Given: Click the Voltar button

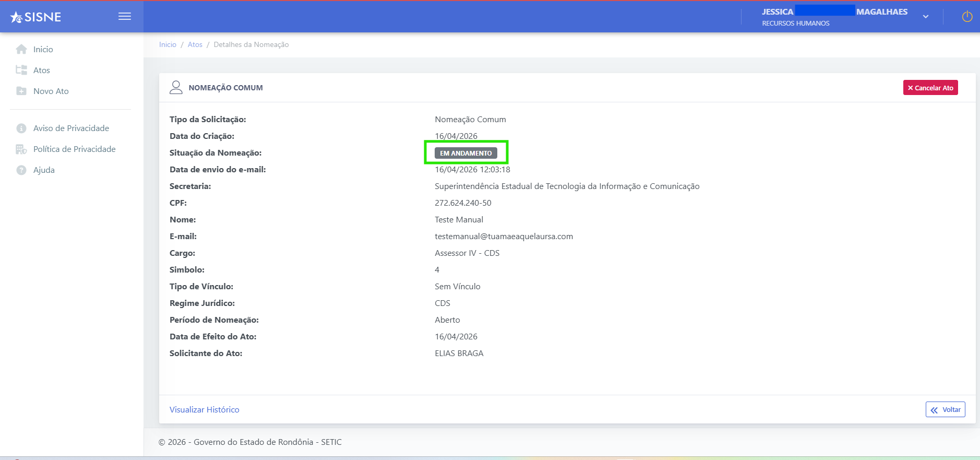Looking at the screenshot, I should [946, 409].
